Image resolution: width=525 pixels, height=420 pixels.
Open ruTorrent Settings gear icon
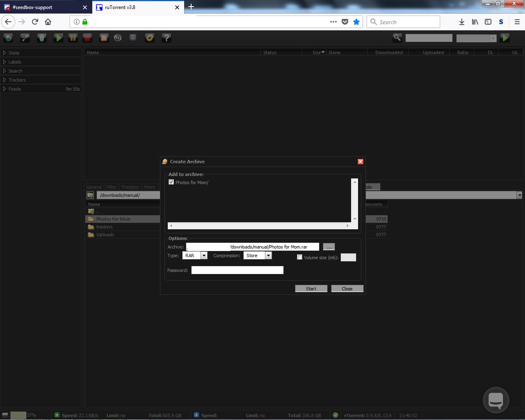coord(150,38)
